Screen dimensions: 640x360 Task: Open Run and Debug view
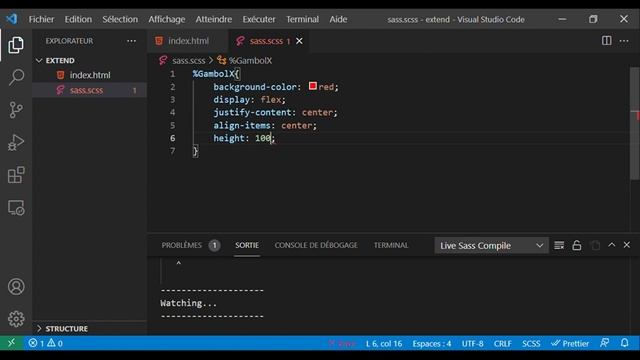[x=16, y=142]
